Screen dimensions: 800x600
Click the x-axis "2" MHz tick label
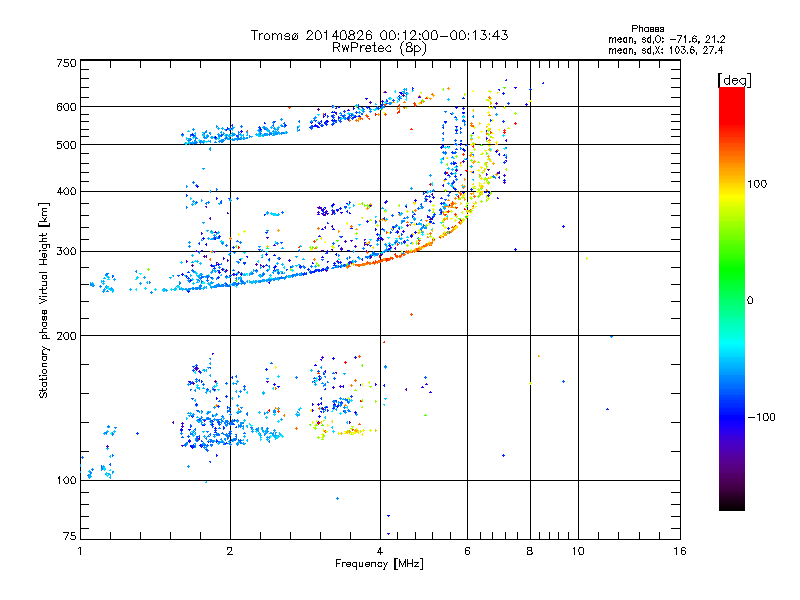(x=230, y=551)
